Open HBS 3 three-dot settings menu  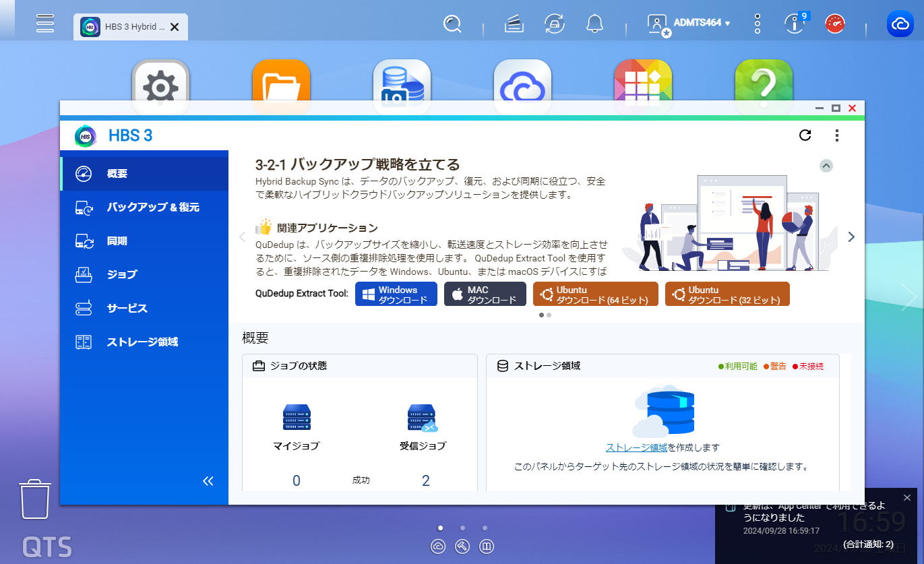(837, 135)
